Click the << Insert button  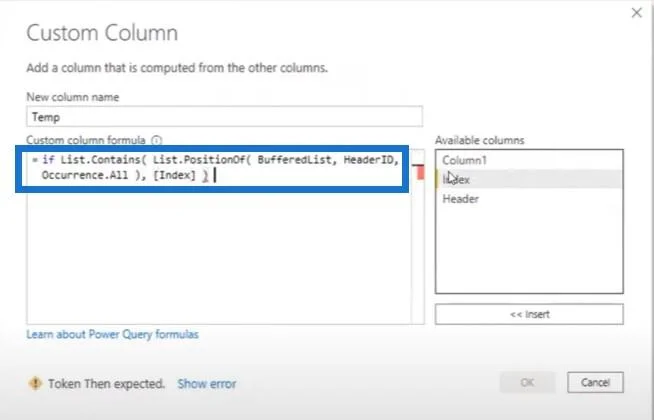coord(529,314)
